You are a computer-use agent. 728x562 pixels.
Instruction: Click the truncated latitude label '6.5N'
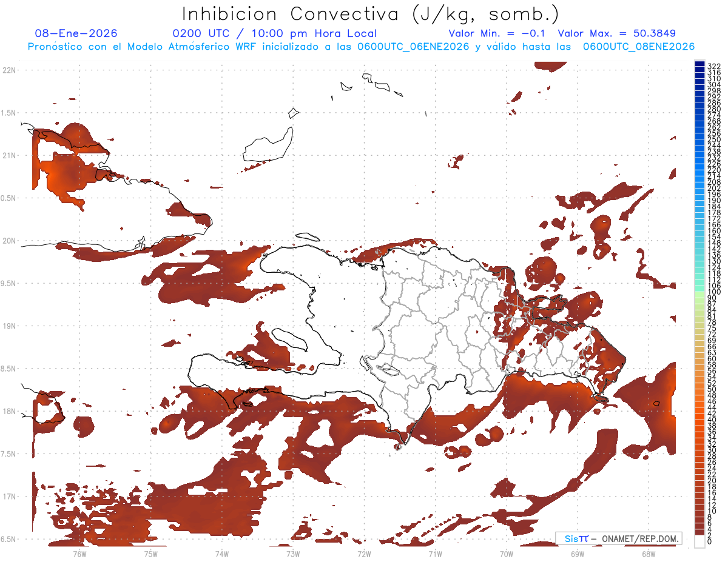pyautogui.click(x=8, y=539)
